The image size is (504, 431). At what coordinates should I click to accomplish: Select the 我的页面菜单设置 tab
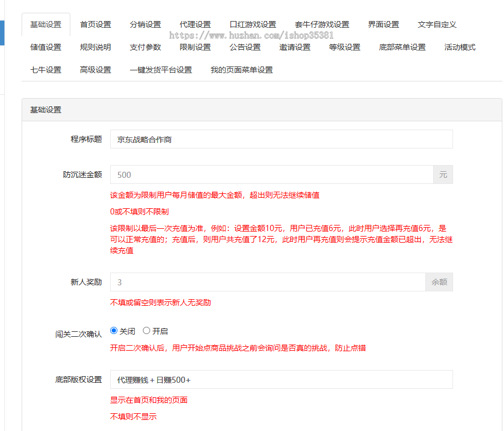coord(241,70)
